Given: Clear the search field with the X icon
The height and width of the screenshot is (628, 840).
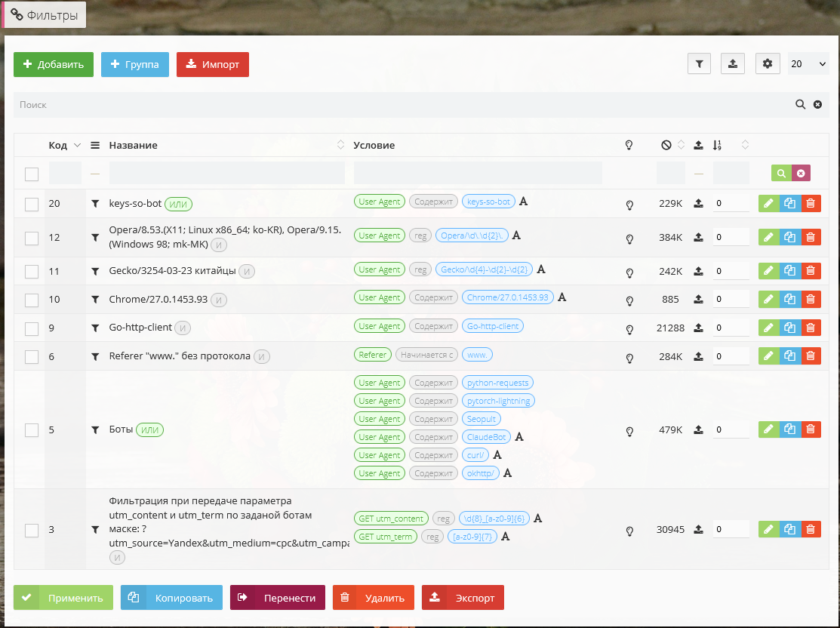Looking at the screenshot, I should click(817, 105).
